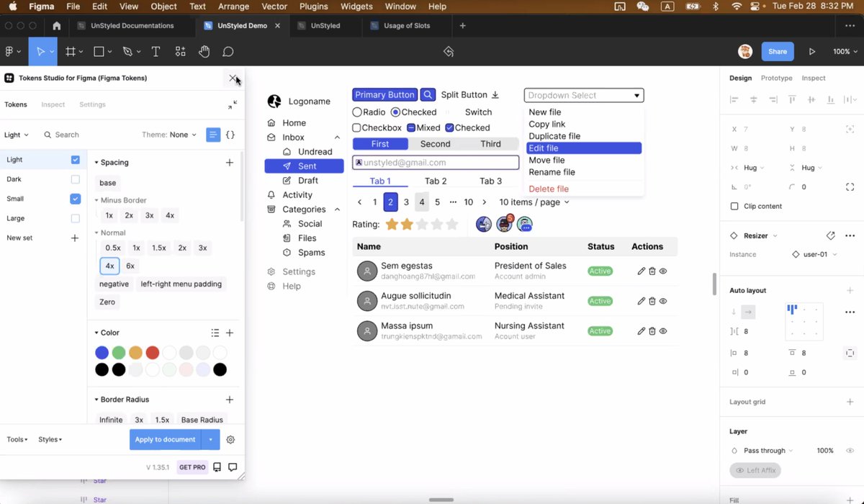Open the Figma home tab icon

point(57,26)
